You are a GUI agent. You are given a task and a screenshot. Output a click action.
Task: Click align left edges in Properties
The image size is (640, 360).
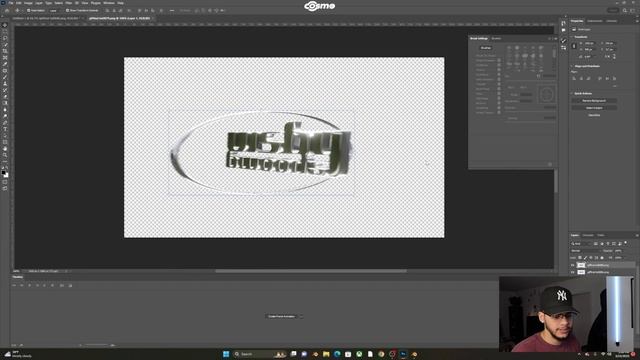click(574, 78)
